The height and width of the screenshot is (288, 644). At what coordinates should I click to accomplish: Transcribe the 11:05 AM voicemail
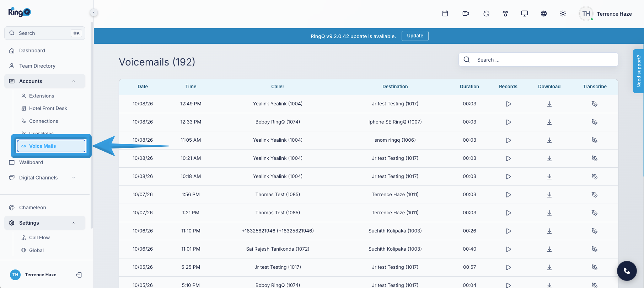pos(595,140)
